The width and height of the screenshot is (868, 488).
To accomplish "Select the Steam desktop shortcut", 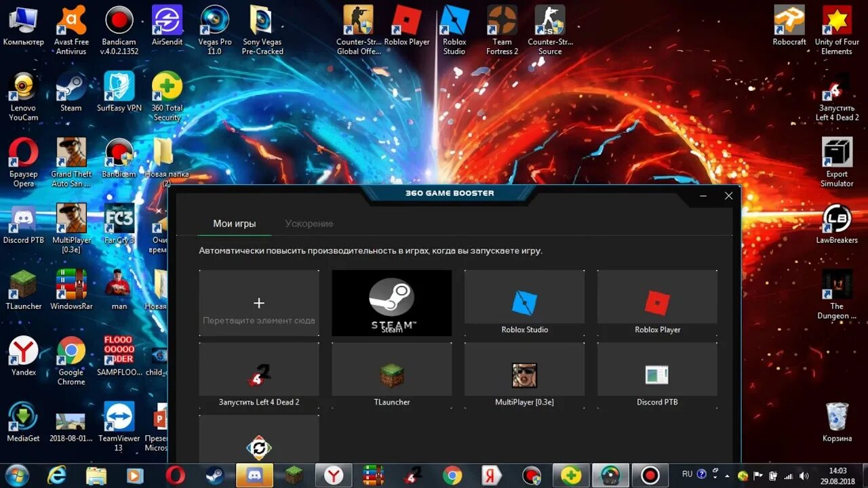I will tap(71, 93).
